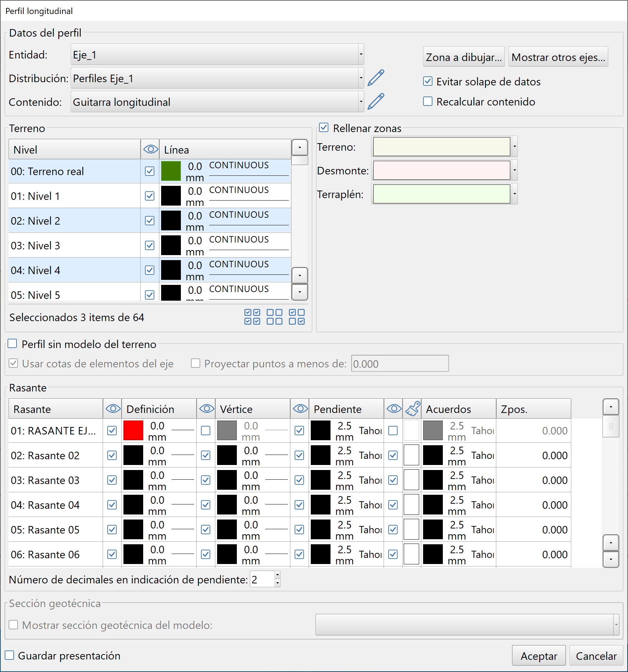Click the eye icon before Pendiente column
The width and height of the screenshot is (628, 672).
[x=300, y=409]
